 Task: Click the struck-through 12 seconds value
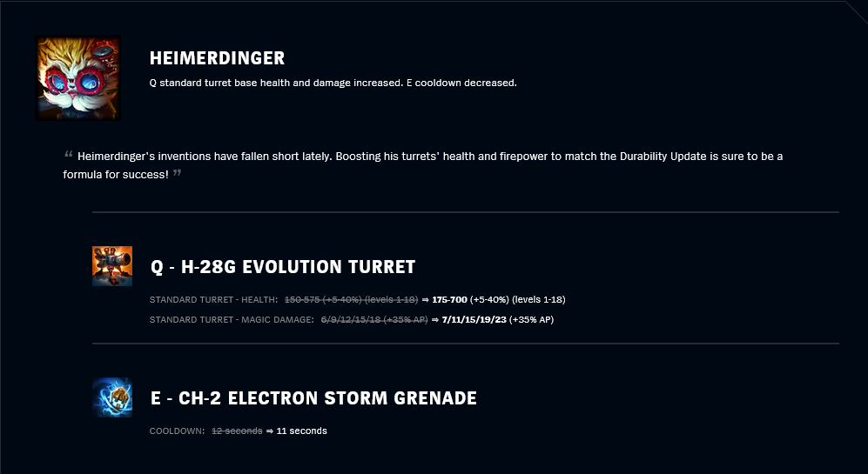pos(237,431)
